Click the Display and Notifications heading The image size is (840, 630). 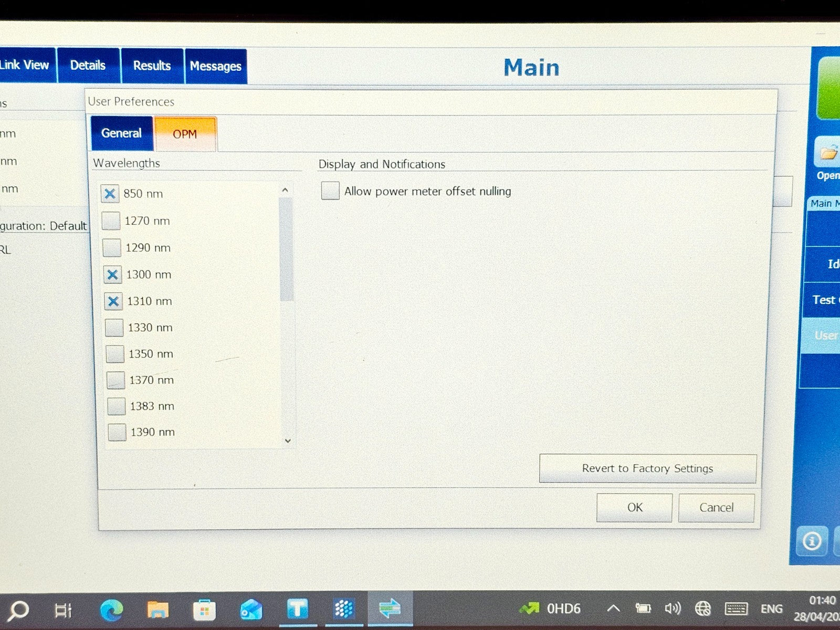coord(382,164)
